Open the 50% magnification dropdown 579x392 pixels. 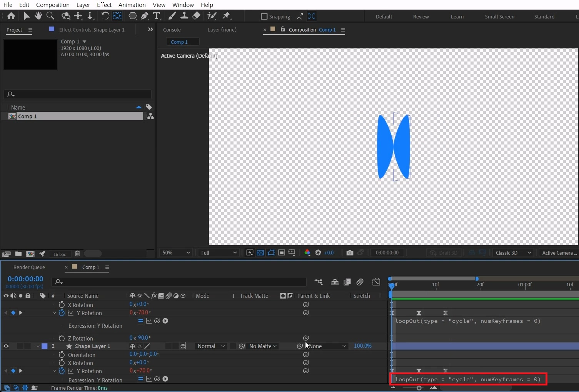click(x=176, y=252)
